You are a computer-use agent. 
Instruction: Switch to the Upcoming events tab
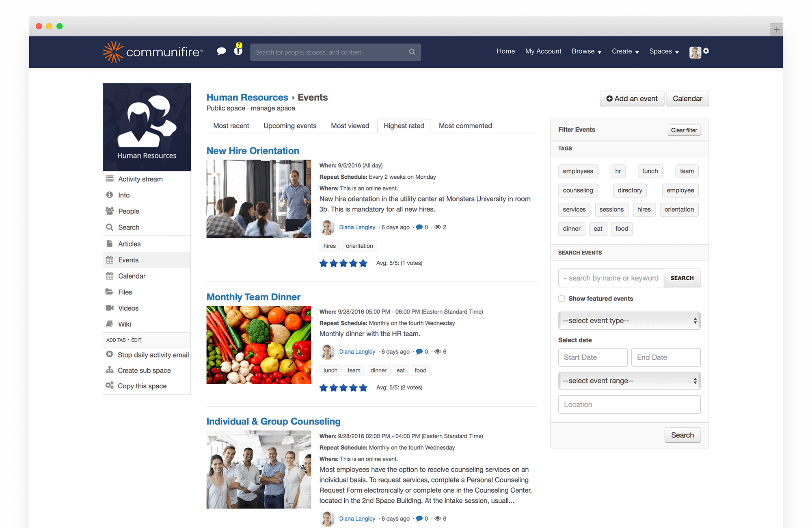289,126
